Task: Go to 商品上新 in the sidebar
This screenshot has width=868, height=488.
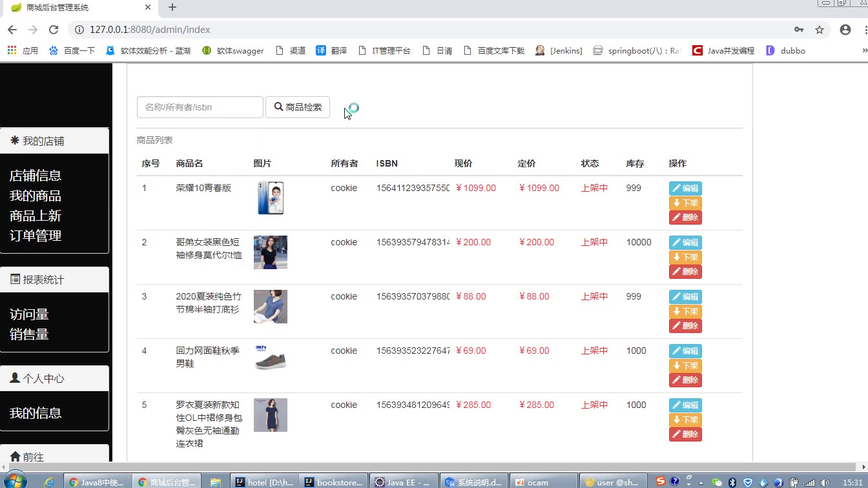Action: 36,216
